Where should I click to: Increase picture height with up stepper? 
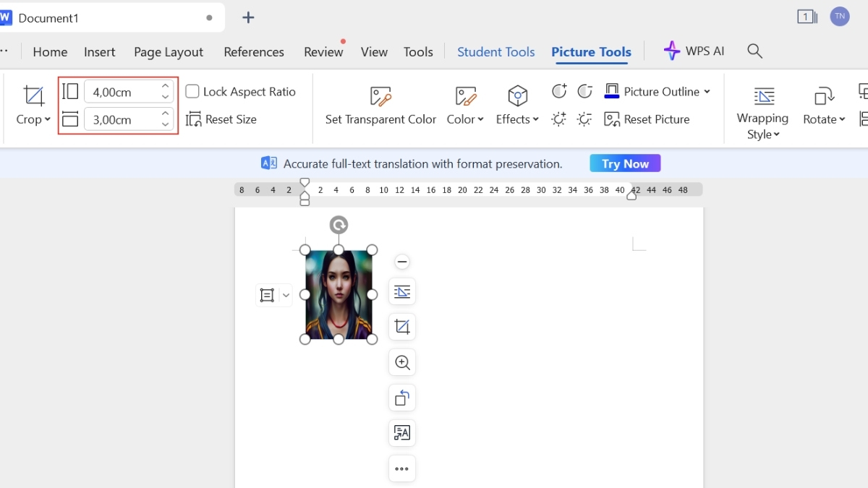coord(166,86)
